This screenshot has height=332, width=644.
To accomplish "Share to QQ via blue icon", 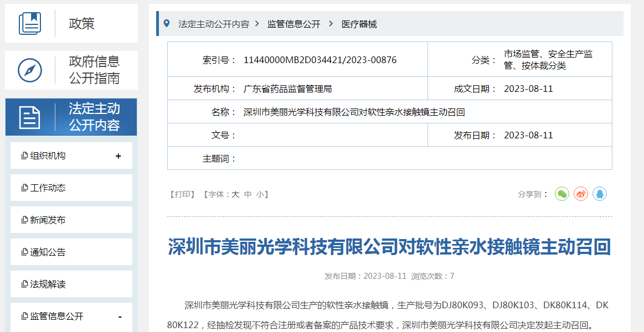I will pos(600,194).
